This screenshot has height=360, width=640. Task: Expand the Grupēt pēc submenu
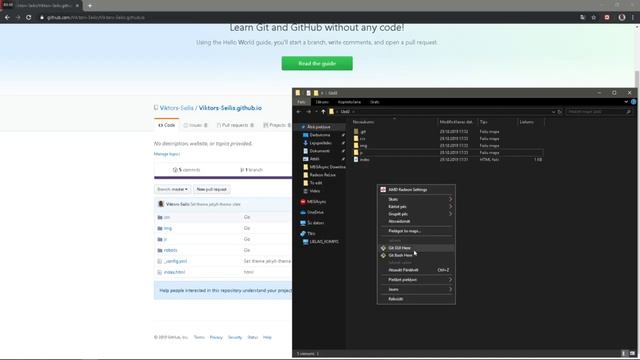click(416, 214)
